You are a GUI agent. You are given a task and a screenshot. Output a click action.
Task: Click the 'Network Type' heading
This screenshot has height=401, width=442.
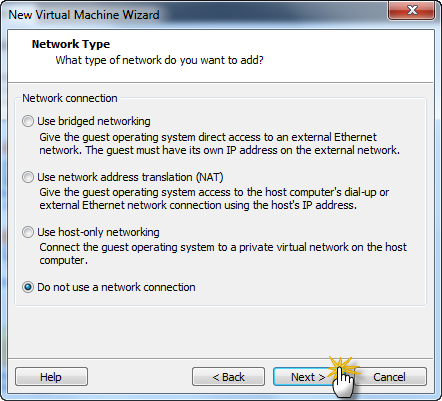pos(71,44)
